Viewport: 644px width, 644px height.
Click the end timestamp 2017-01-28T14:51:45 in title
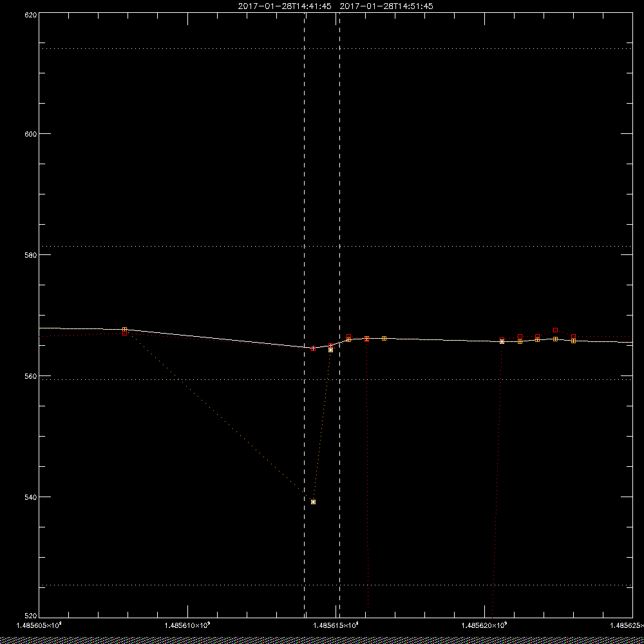pos(386,6)
